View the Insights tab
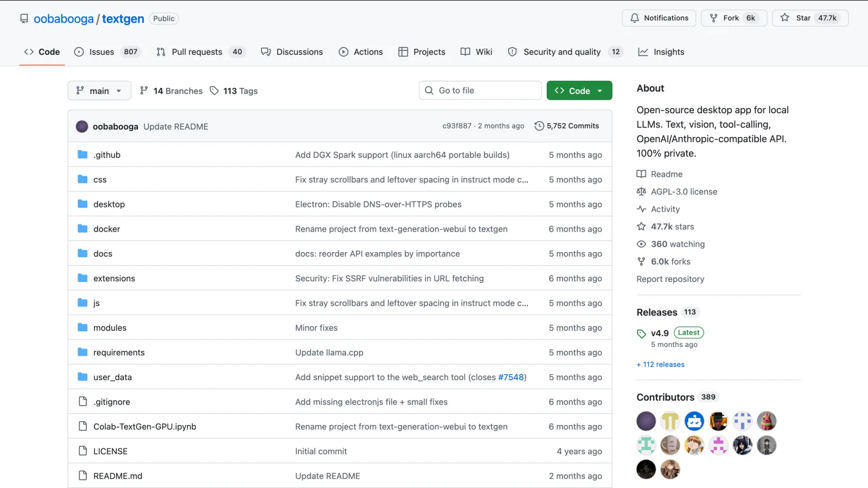This screenshot has height=488, width=868. [x=661, y=52]
